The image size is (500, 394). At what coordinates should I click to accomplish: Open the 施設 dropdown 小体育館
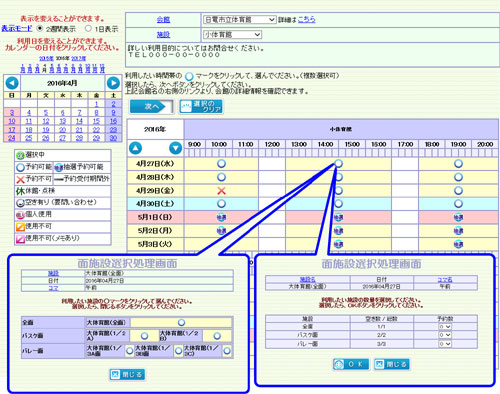point(232,35)
